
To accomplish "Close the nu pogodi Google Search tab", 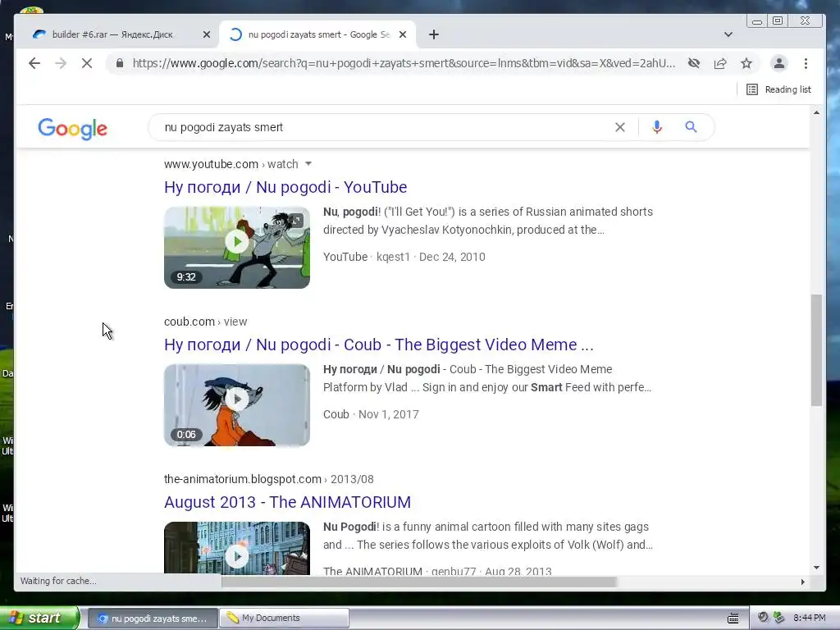I will (403, 34).
